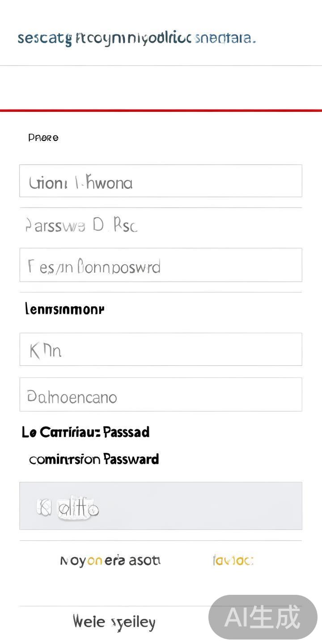
Task: Click the "Parsswa D. Rsc" label
Action: 81,225
